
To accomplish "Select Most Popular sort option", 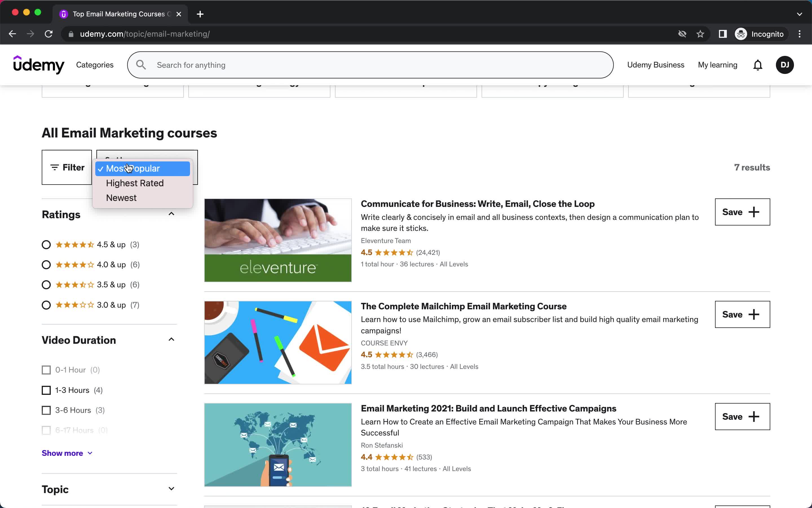I will (143, 169).
